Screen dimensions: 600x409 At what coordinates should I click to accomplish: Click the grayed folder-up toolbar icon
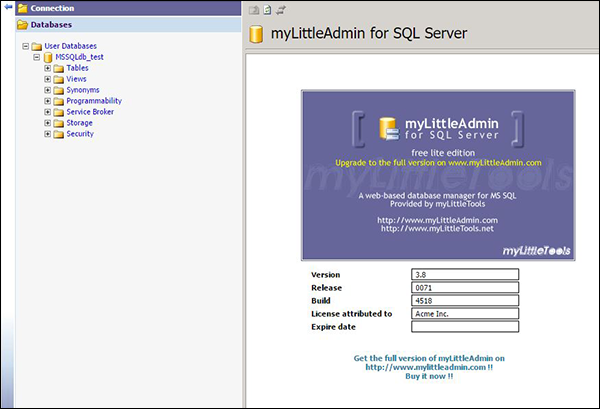pos(254,10)
